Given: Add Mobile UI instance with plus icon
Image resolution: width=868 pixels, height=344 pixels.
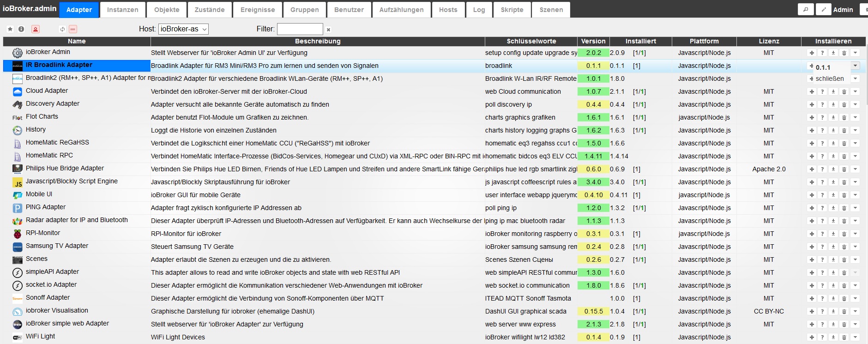Looking at the screenshot, I should coord(812,195).
